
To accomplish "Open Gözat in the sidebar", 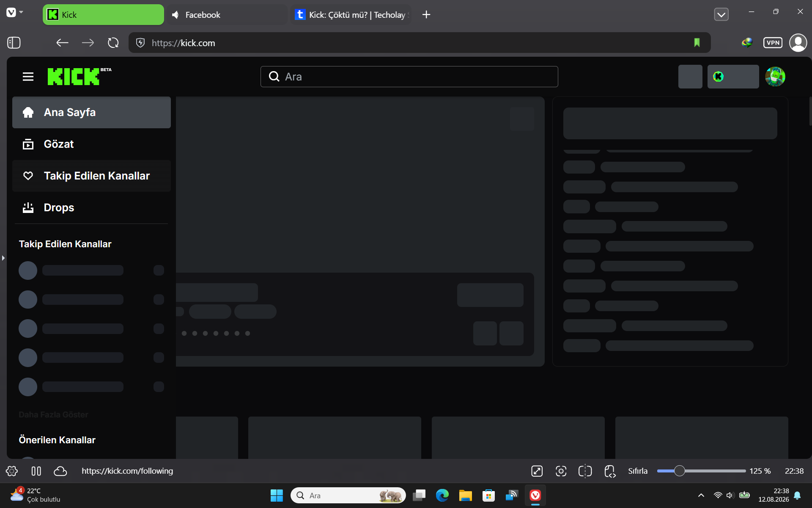I will tap(91, 144).
